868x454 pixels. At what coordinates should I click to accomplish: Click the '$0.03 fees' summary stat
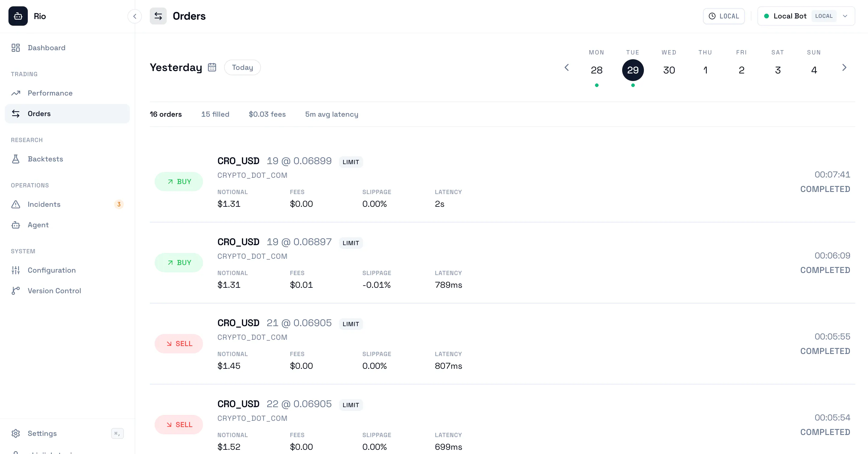point(267,114)
